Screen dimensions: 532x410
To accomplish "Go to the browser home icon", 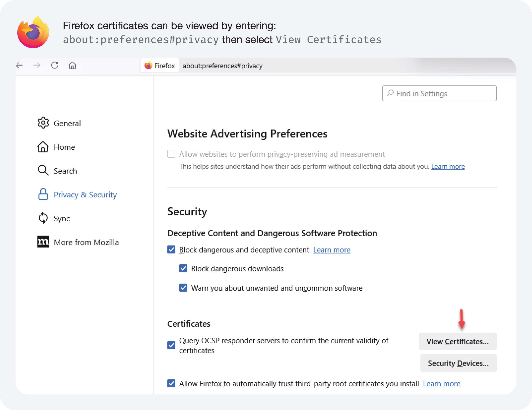I will (x=72, y=65).
